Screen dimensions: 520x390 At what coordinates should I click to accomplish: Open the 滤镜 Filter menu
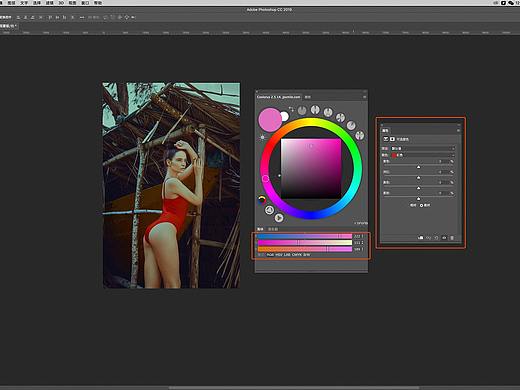[x=49, y=2]
